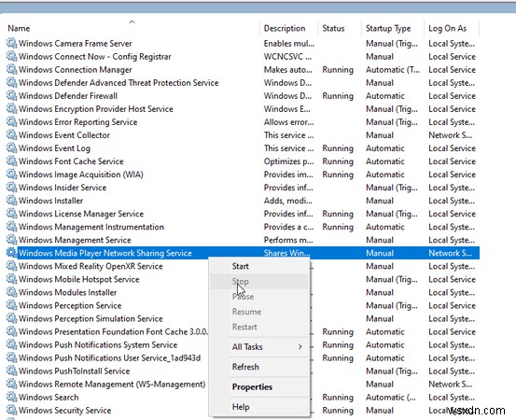
Task: Click Running status of Windows Event Log
Action: click(x=338, y=148)
